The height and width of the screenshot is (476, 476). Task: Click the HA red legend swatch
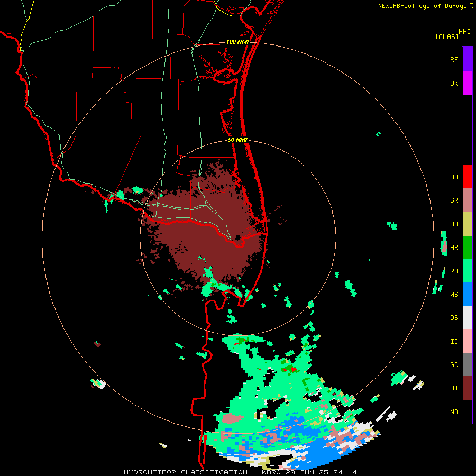[467, 177]
